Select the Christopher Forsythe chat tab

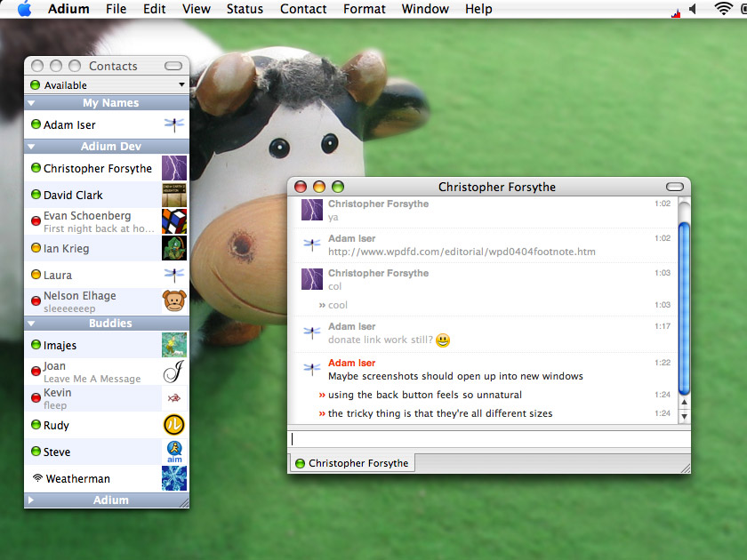coord(352,463)
